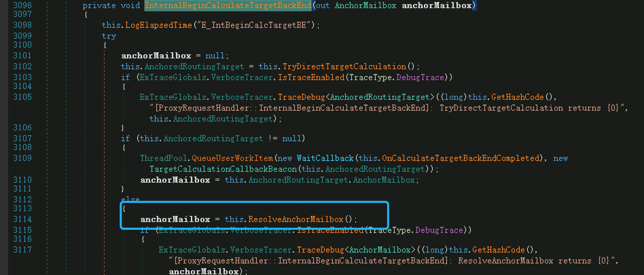This screenshot has width=644, height=275.
Task: Click line number 3109
Action: [x=22, y=158]
